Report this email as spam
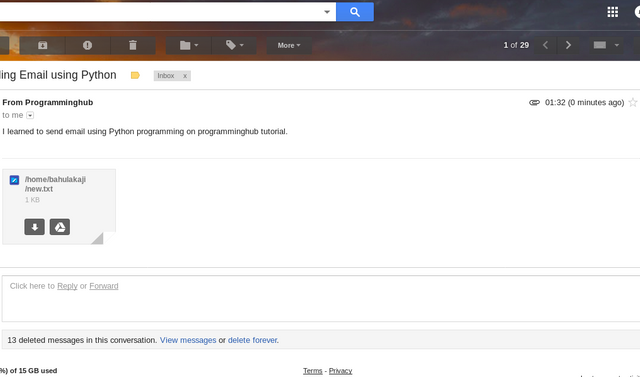The height and width of the screenshot is (377, 640). pos(87,45)
